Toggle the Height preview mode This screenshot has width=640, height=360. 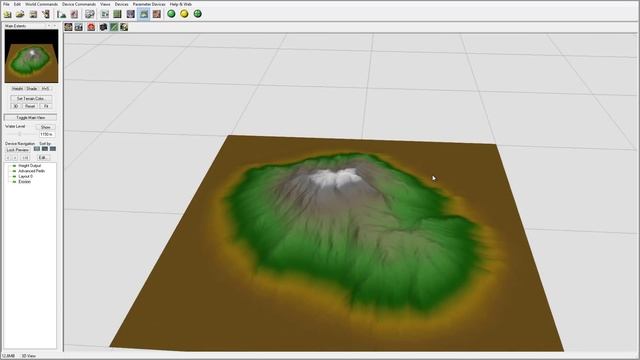(18, 89)
